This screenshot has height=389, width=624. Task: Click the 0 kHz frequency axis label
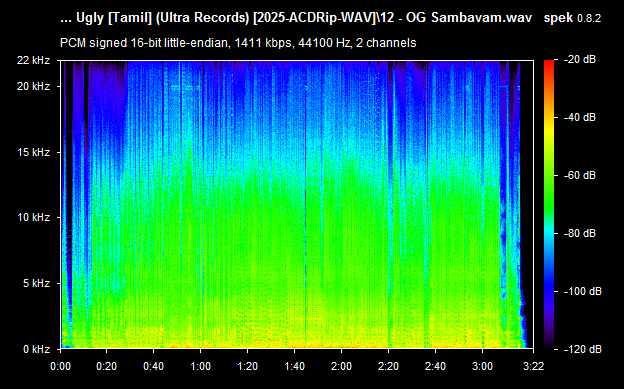click(x=36, y=349)
